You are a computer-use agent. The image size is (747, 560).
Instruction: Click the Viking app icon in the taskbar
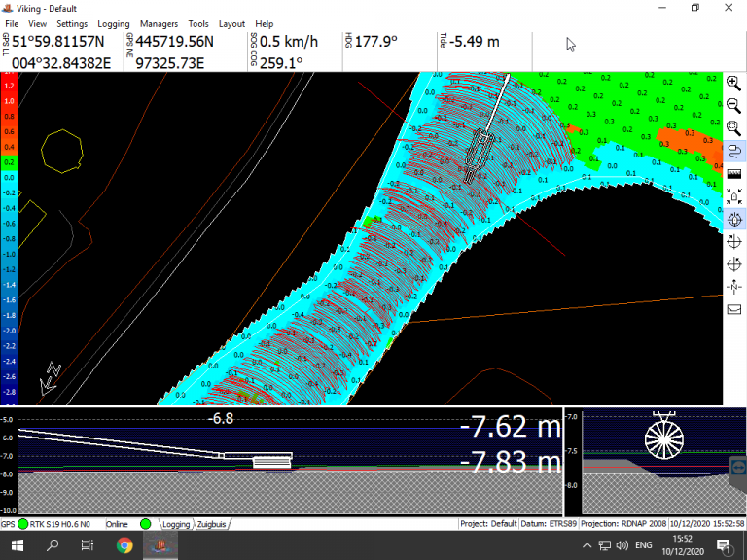tap(160, 545)
